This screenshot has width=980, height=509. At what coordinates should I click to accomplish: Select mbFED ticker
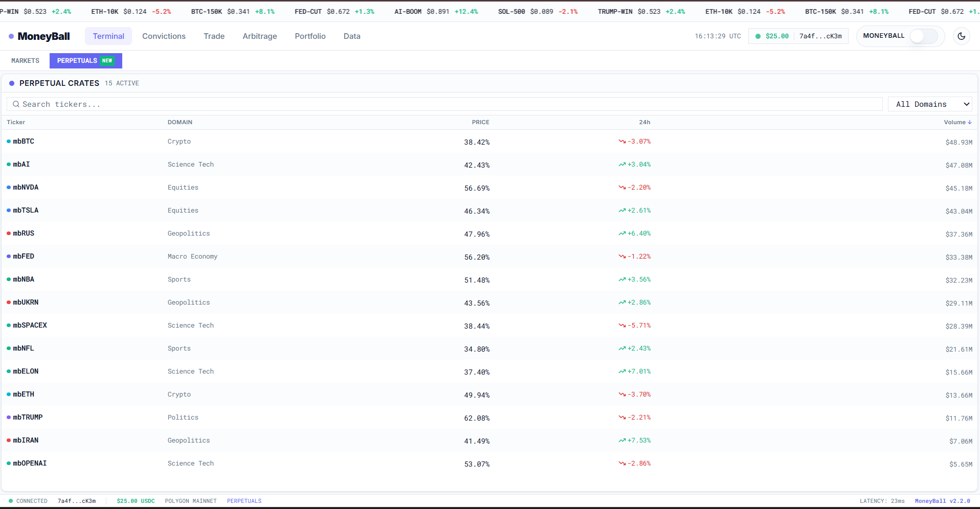[x=24, y=257]
